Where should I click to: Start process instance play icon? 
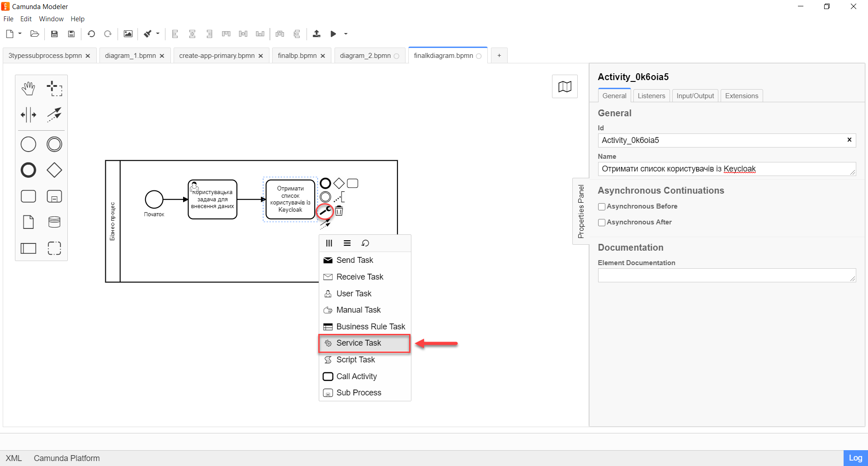tap(333, 34)
